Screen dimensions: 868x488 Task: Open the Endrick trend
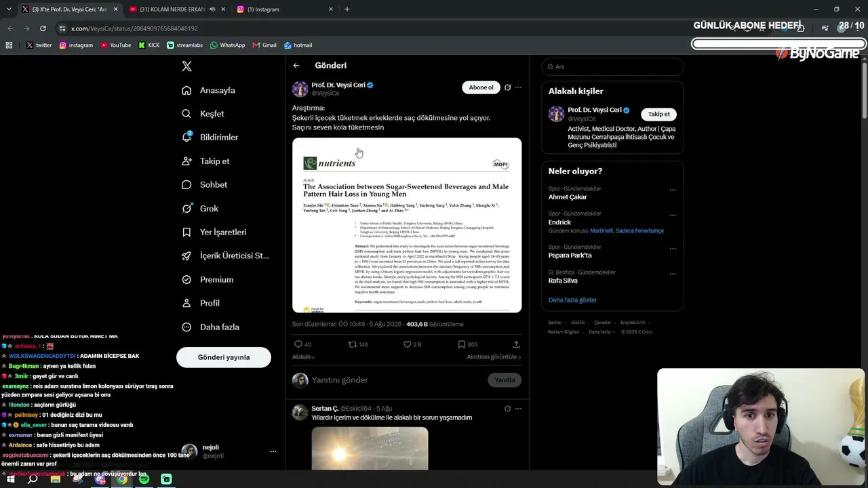[559, 222]
